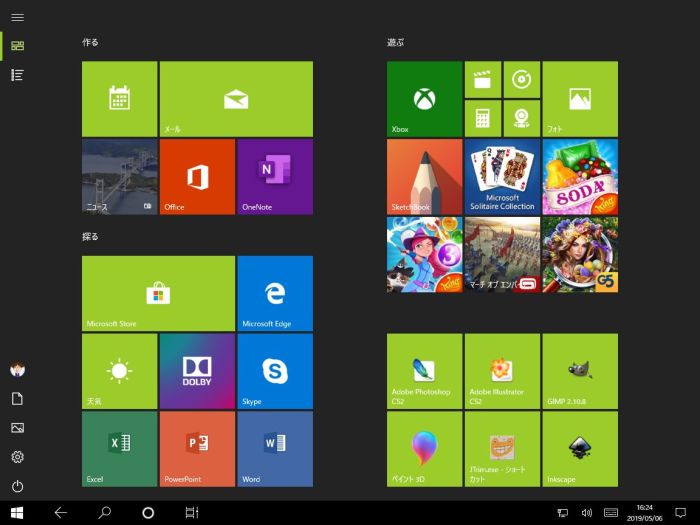Viewport: 700px width, 525px height.
Task: Open the Action Center notification icon
Action: click(680, 513)
